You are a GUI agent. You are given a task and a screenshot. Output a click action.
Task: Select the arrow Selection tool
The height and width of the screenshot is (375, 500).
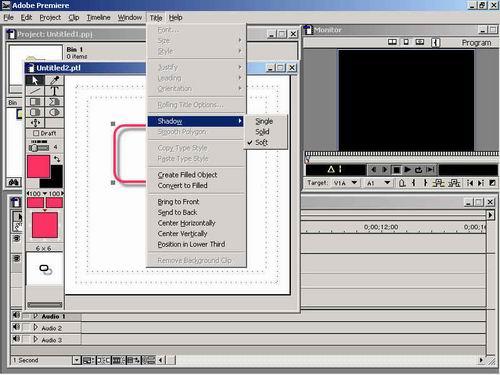[x=35, y=80]
